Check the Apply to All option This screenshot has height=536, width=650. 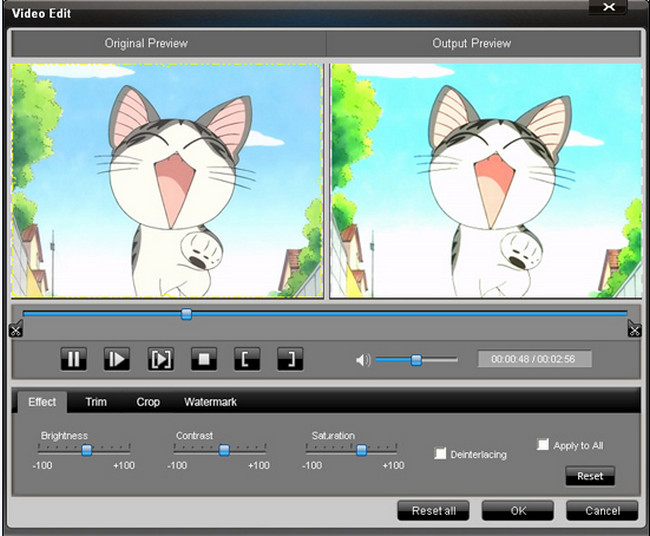(543, 444)
